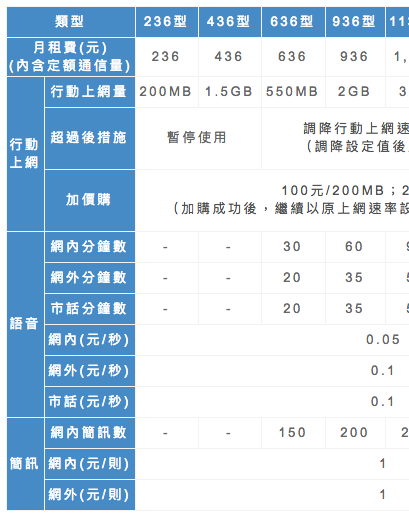Image resolution: width=409 pixels, height=520 pixels.
Task: Click the 網內簡訊數 row label
Action: click(90, 433)
